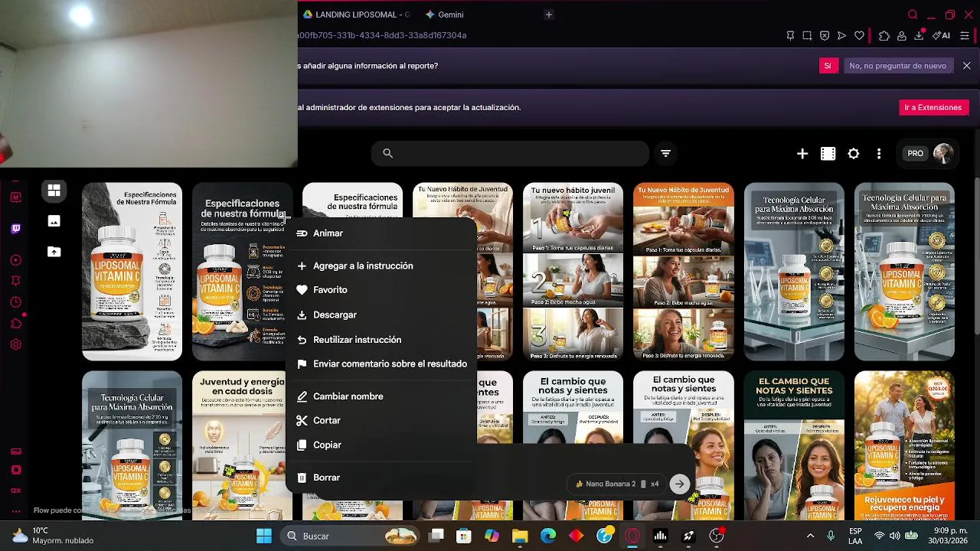Switch to LANDING LIPOSOMAL tab
Viewport: 980px width, 551px height.
coord(358,15)
